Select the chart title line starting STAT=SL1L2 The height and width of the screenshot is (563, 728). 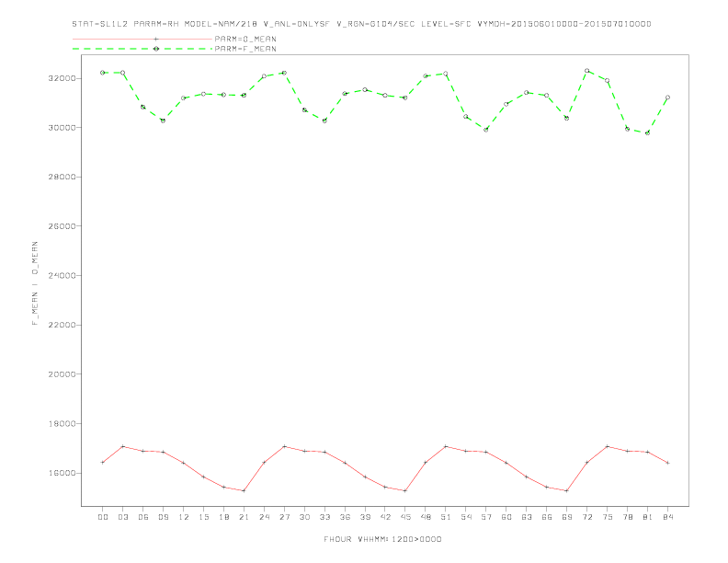pyautogui.click(x=361, y=24)
